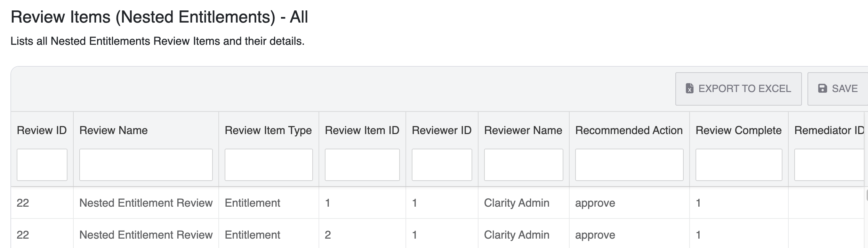The height and width of the screenshot is (248, 868).
Task: Click the floppy disk save icon
Action: [x=822, y=89]
